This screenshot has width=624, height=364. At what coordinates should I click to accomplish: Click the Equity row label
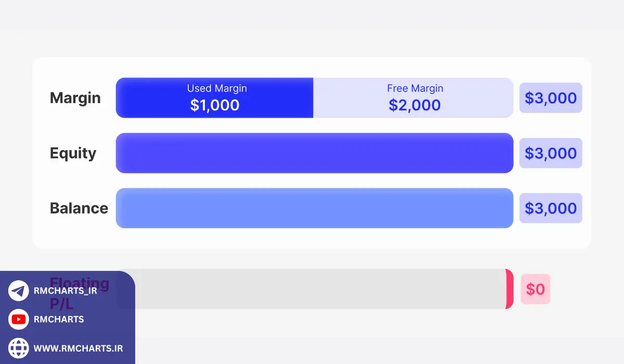(73, 153)
